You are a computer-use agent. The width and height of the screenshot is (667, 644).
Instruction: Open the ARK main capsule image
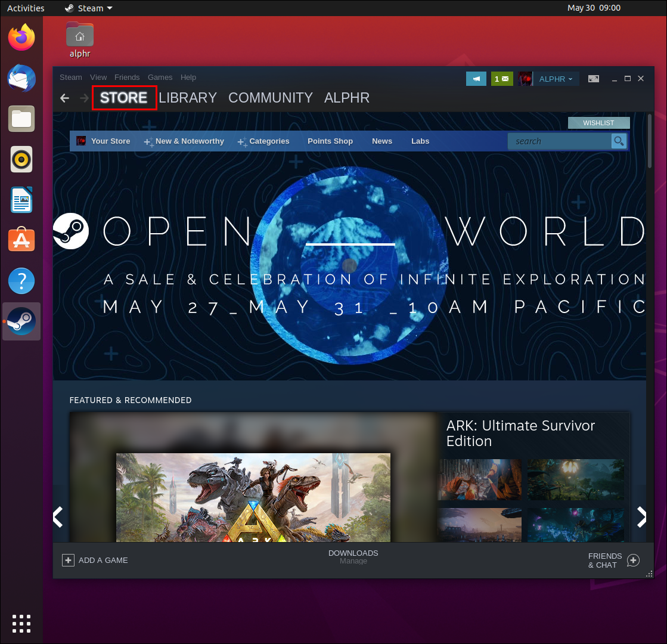253,497
